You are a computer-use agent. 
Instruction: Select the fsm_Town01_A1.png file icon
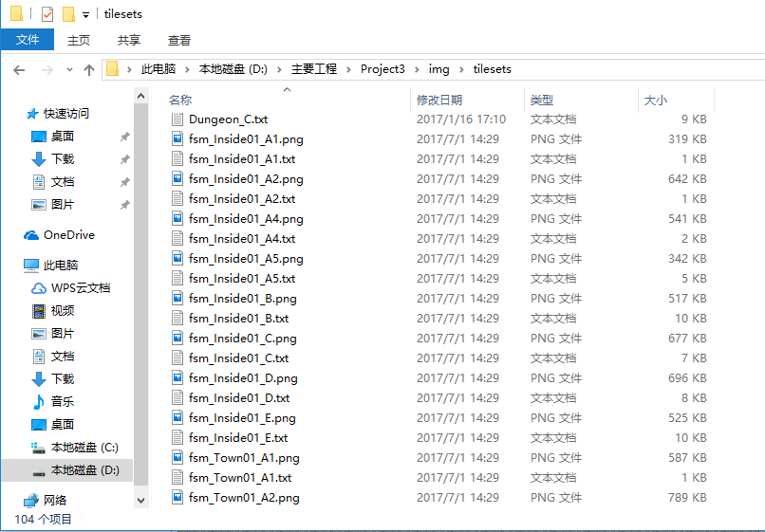point(178,458)
